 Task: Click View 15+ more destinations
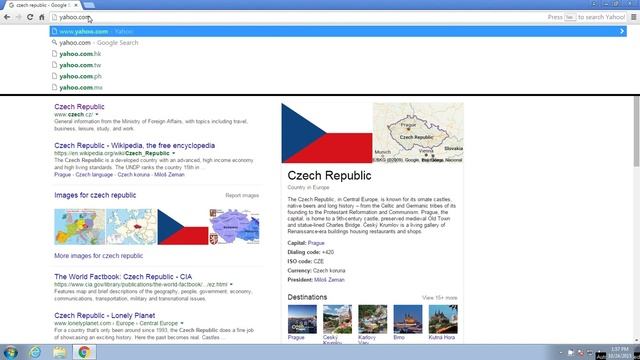pos(440,298)
